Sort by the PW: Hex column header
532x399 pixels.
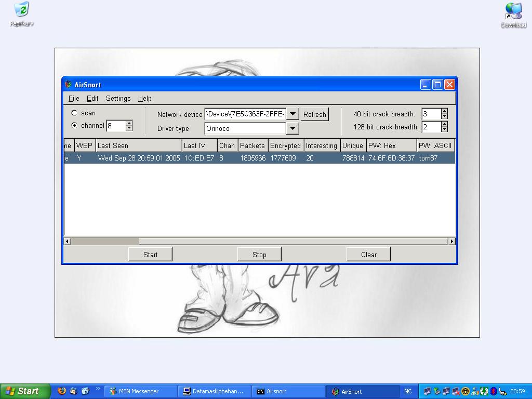(x=392, y=145)
